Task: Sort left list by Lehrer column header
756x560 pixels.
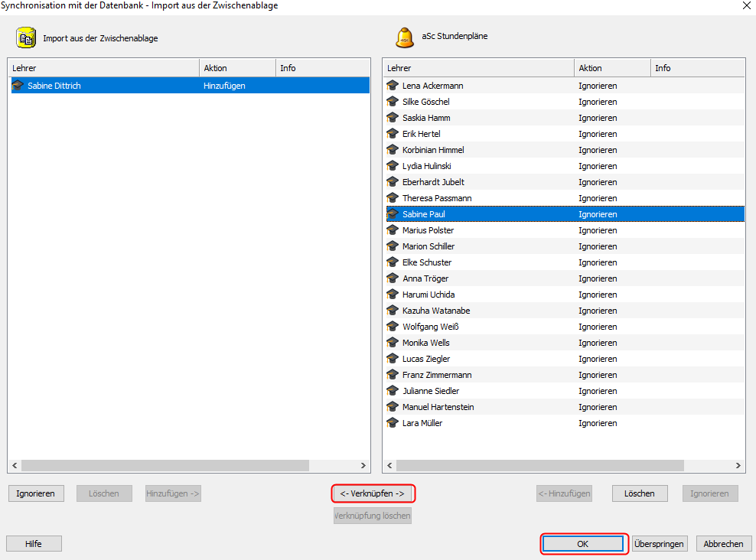Action: coord(103,68)
